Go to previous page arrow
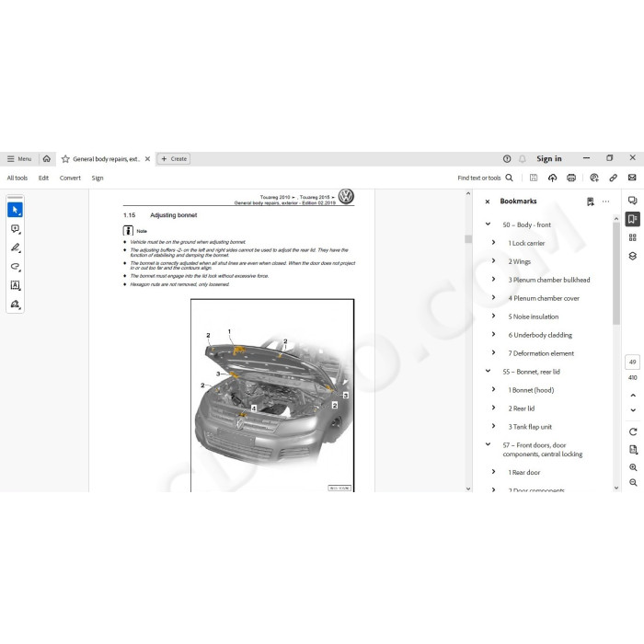Image resolution: width=644 pixels, height=644 pixels. 633,396
